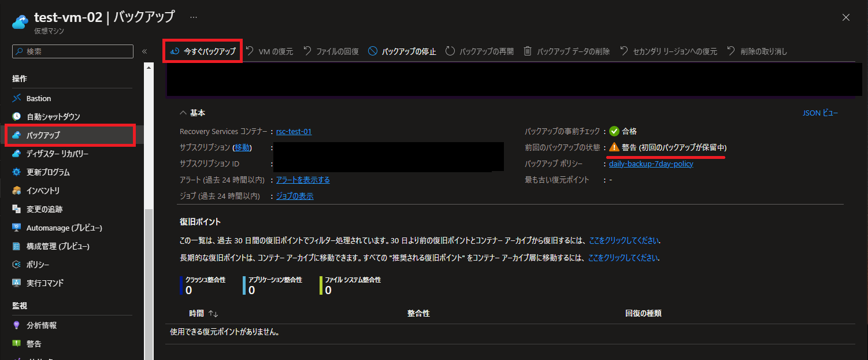Click the ファイルの回復 icon

click(x=308, y=51)
